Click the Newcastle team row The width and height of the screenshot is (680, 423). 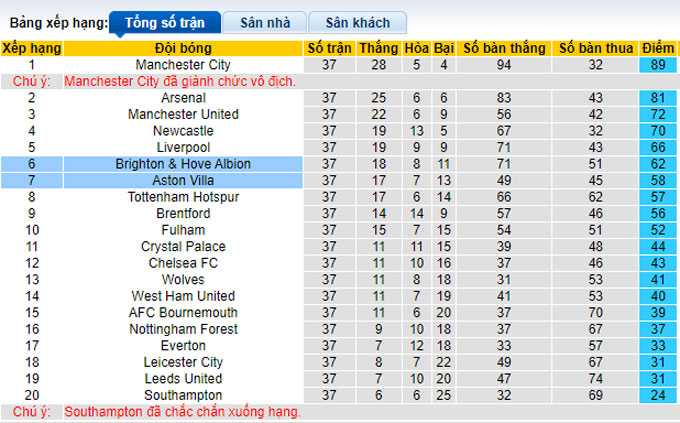[183, 131]
